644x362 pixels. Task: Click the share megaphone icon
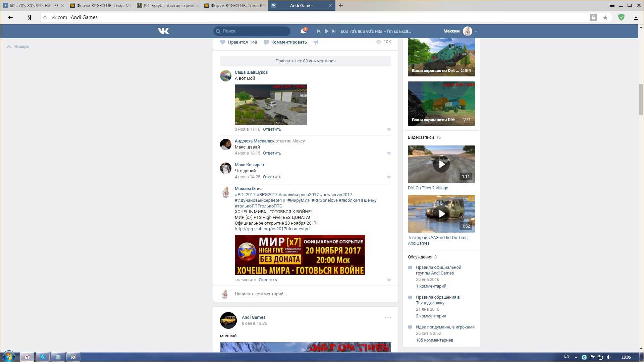click(x=316, y=42)
